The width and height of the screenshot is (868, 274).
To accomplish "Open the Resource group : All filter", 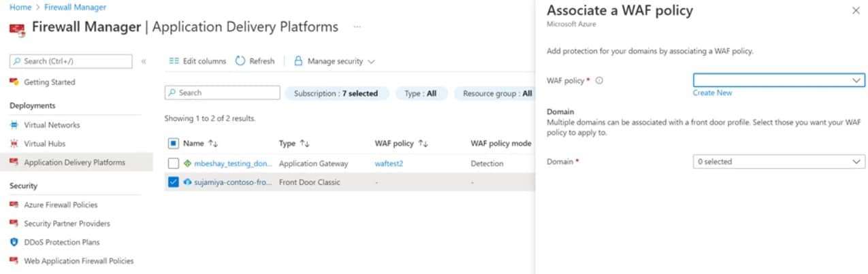I will [x=496, y=93].
